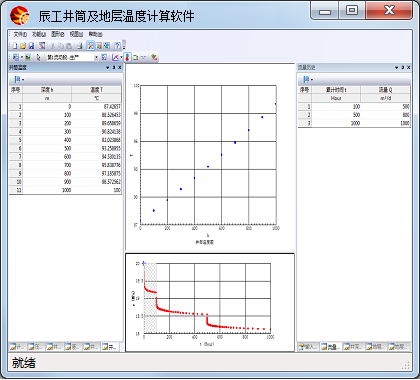Image resolution: width=420 pixels, height=380 pixels.
Task: Open a file with the folder icon
Action: 23,46
